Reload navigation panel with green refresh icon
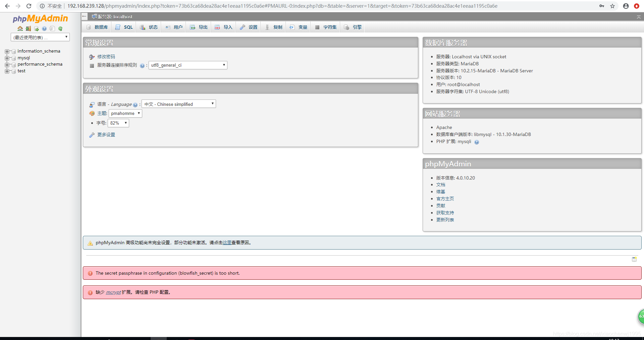Image resolution: width=644 pixels, height=340 pixels. click(x=60, y=28)
